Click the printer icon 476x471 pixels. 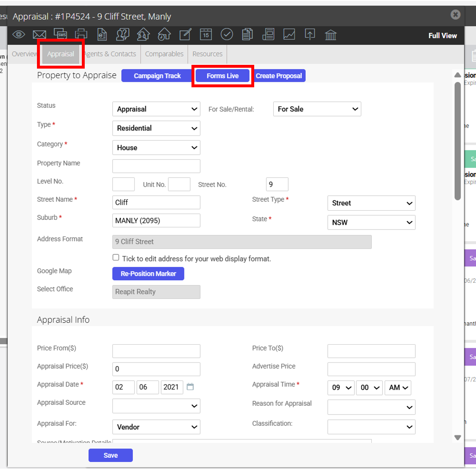(81, 35)
